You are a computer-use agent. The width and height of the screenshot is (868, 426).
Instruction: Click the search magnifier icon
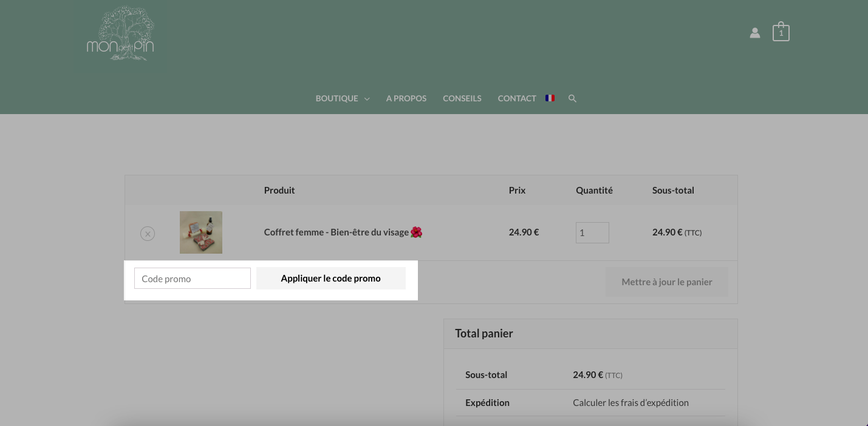click(x=572, y=98)
